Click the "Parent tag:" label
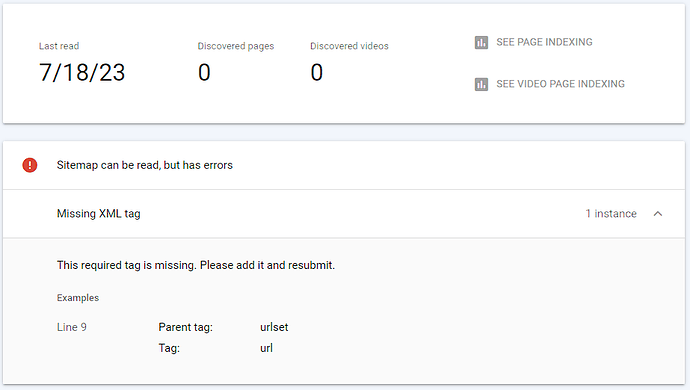Screen dimensions: 690x390 click(185, 327)
